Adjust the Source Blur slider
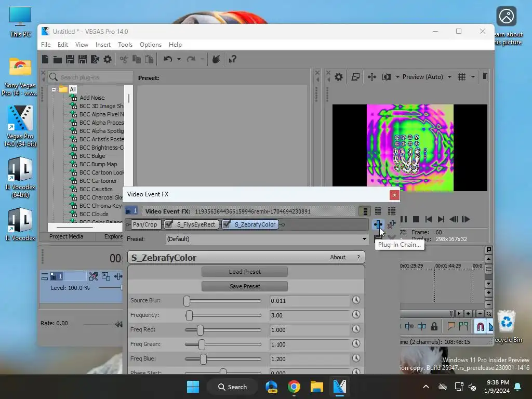Image resolution: width=532 pixels, height=399 pixels. tap(187, 301)
